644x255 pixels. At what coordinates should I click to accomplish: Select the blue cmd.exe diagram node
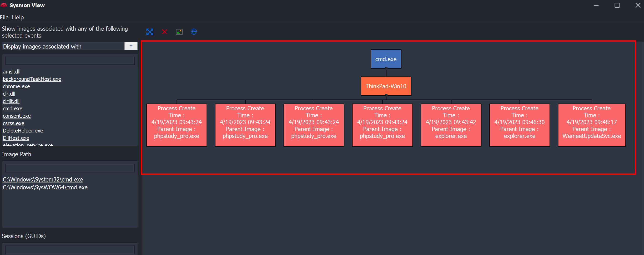click(386, 59)
